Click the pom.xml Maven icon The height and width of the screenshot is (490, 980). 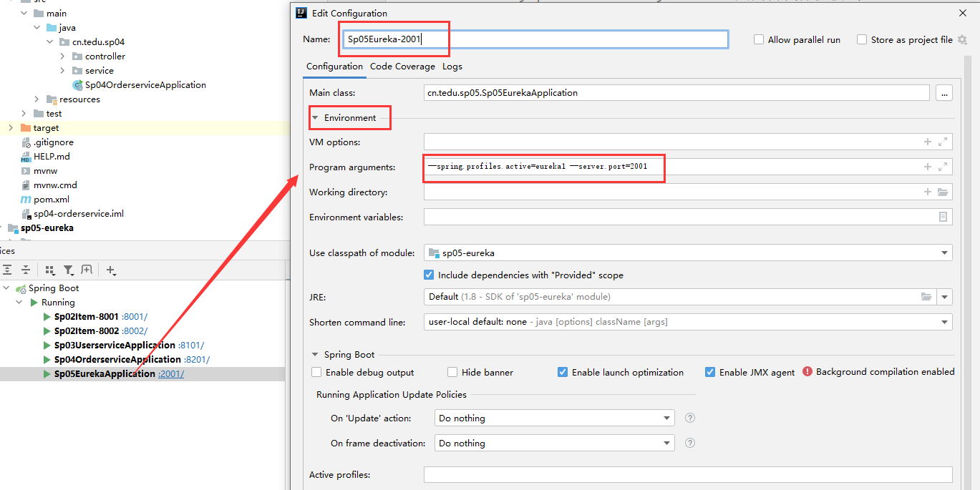26,199
